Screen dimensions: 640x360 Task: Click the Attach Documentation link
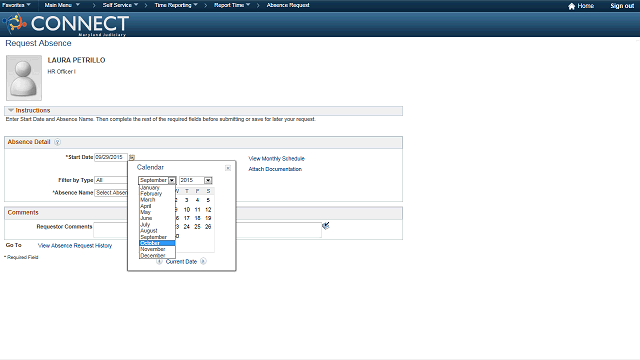tap(275, 169)
